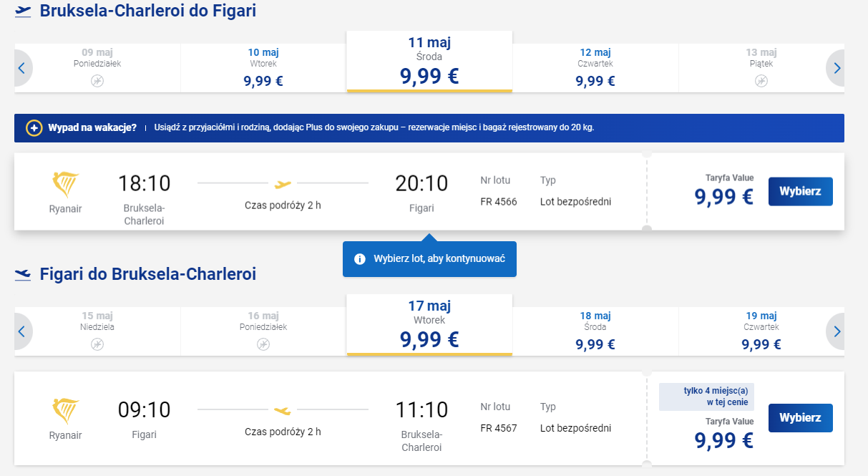Select 10 maj Wtorek date tab
Screen dimensions: 868x476
tap(263, 69)
